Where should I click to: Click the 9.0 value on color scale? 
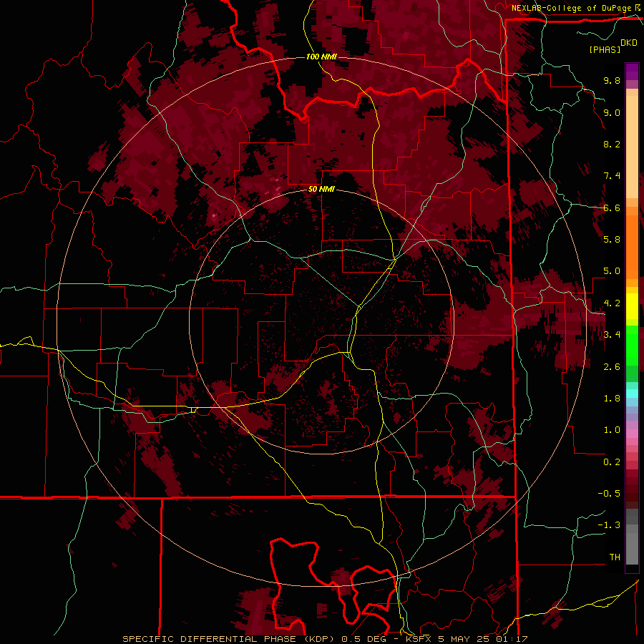point(612,112)
